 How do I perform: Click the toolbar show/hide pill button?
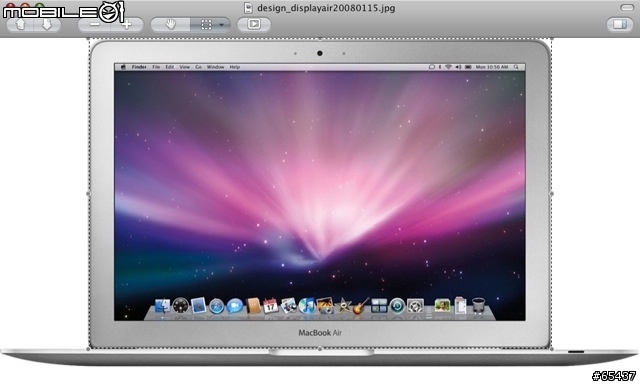point(627,7)
